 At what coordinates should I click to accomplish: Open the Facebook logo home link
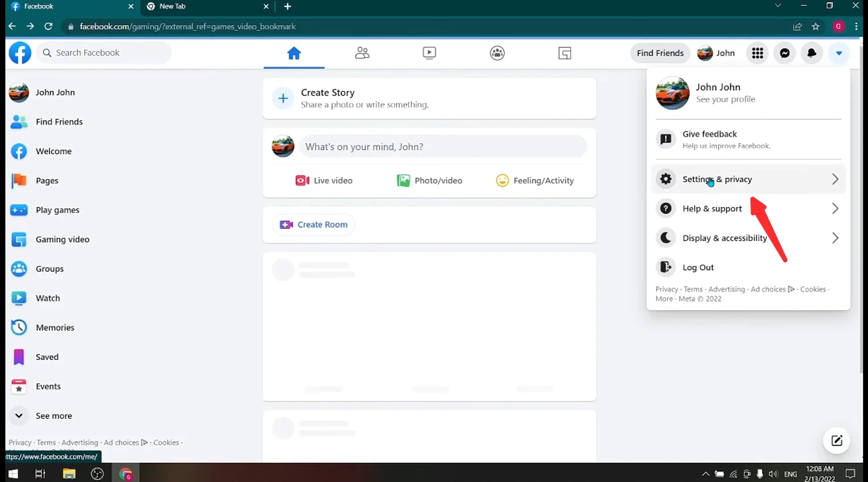pos(20,53)
